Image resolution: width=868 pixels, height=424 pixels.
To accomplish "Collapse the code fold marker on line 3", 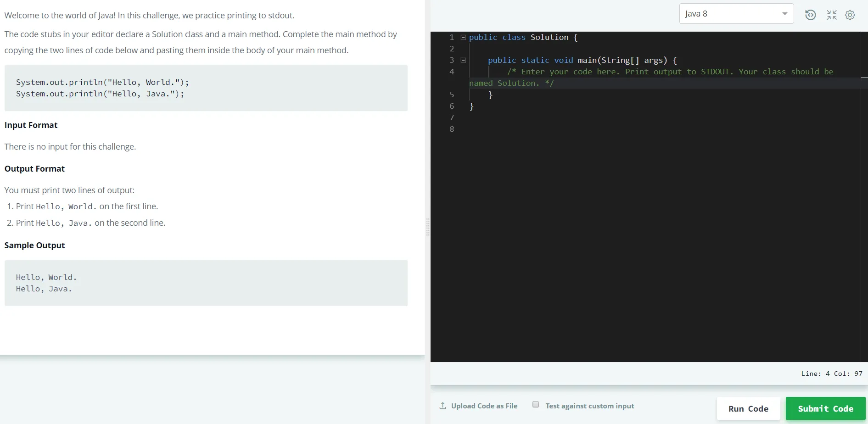I will (463, 60).
